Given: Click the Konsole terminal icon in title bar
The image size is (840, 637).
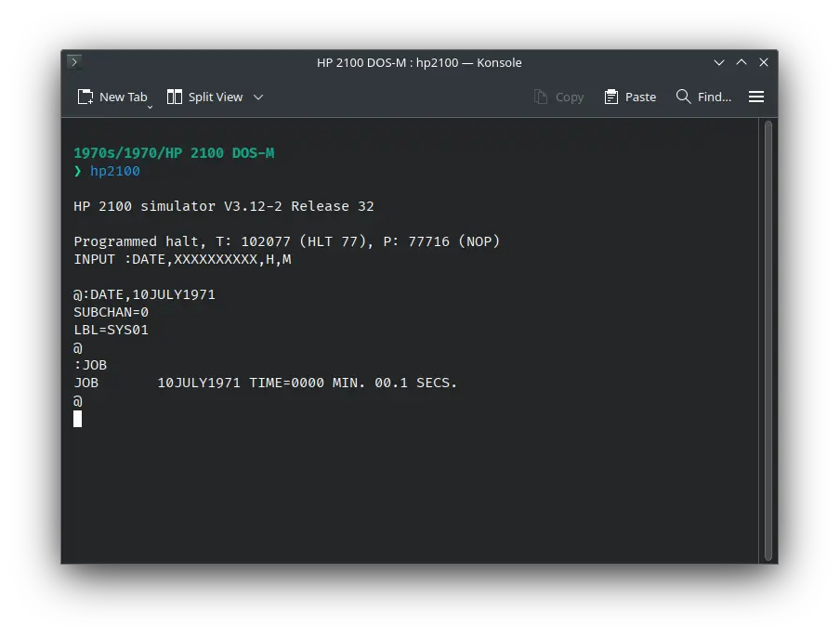Looking at the screenshot, I should pyautogui.click(x=74, y=62).
